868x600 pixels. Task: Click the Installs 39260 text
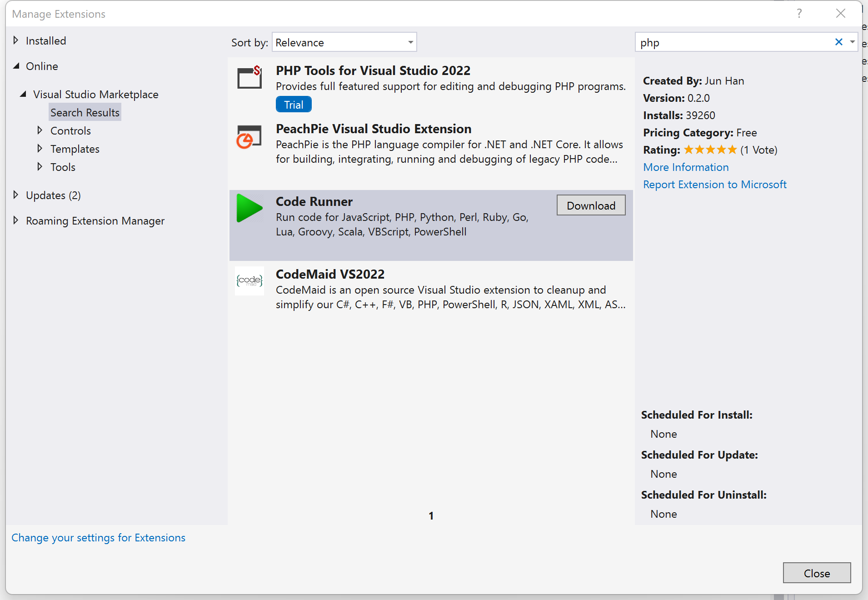[679, 115]
